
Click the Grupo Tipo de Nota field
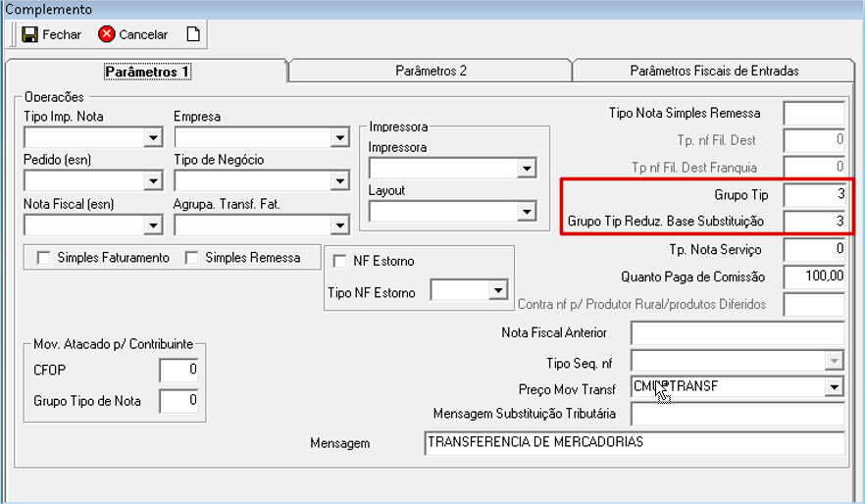pos(178,401)
